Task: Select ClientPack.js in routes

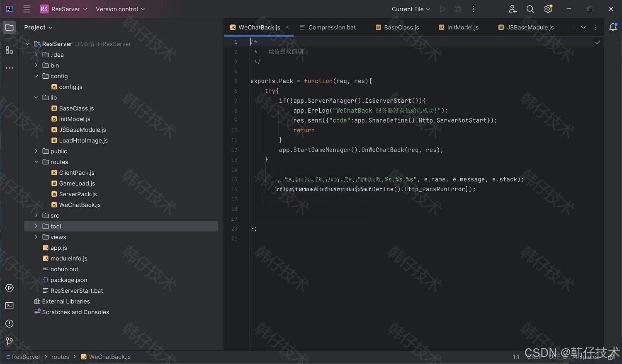Action: (73, 173)
